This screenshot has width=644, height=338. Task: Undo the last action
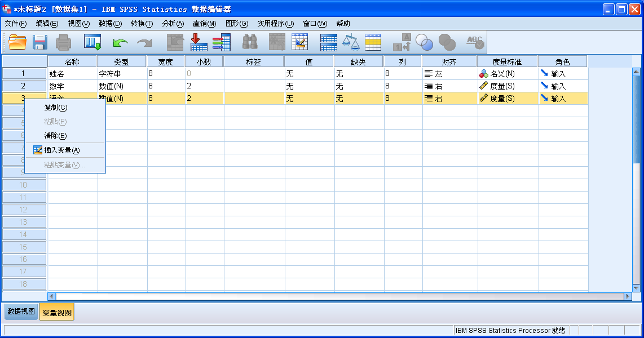tap(120, 43)
